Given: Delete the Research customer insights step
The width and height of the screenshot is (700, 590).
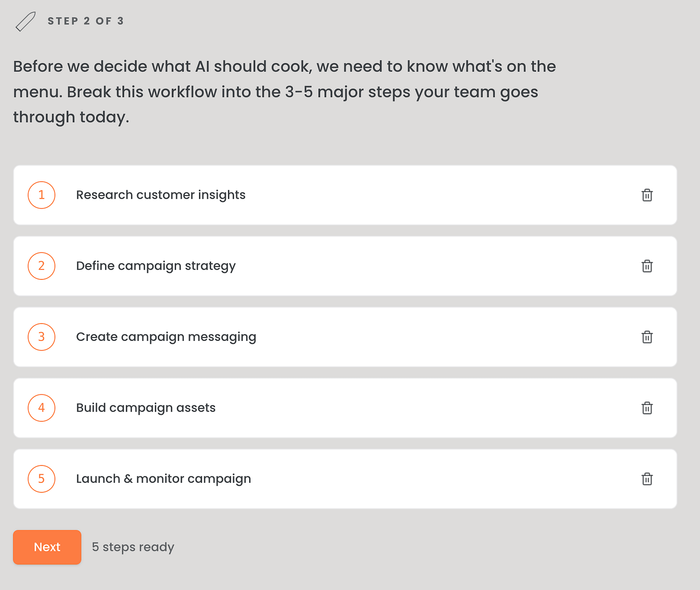Looking at the screenshot, I should pyautogui.click(x=647, y=195).
